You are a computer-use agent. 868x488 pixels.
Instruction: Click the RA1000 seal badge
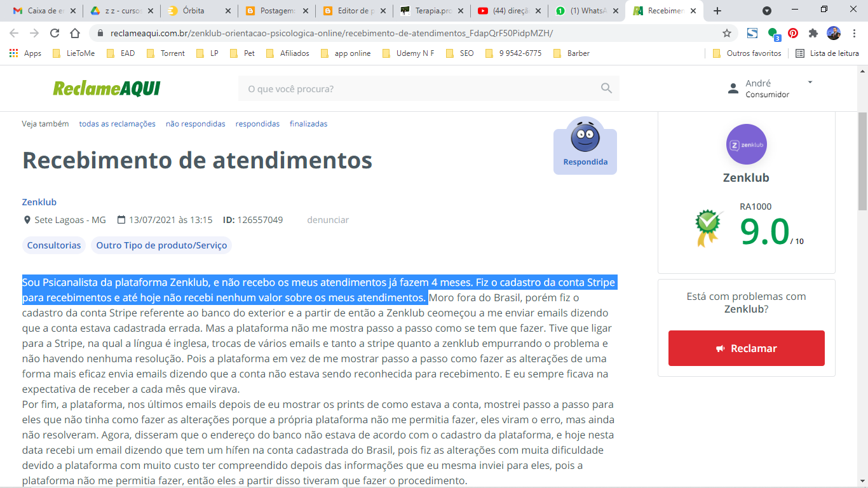[x=708, y=227]
